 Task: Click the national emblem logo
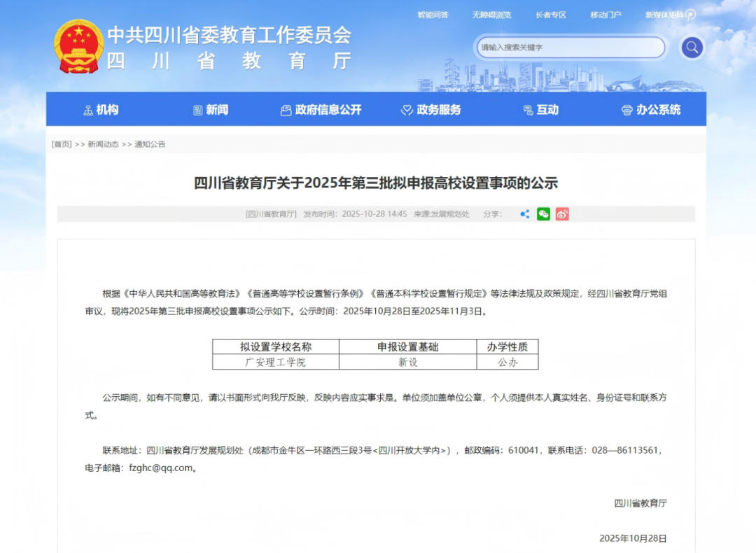tap(78, 47)
